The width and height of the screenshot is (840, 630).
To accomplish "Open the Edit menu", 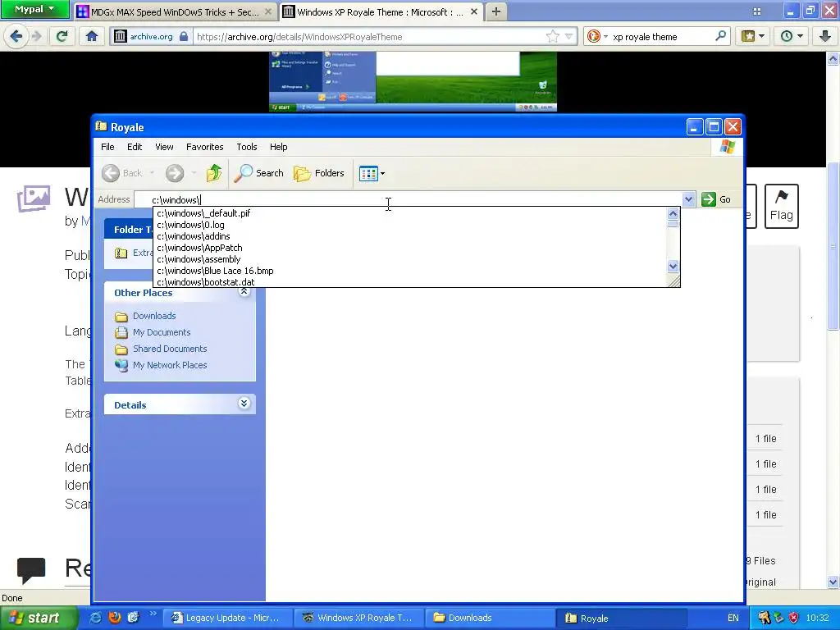I will pyautogui.click(x=135, y=147).
